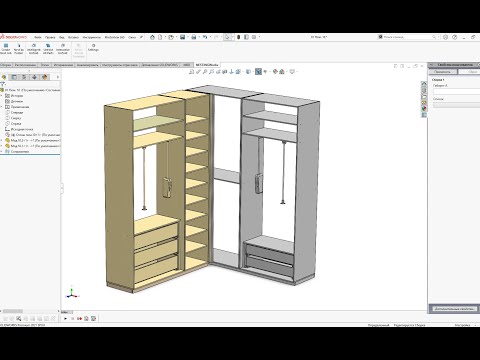Click the Print icon in top toolbar
The height and width of the screenshot is (360, 480).
pyautogui.click(x=193, y=37)
